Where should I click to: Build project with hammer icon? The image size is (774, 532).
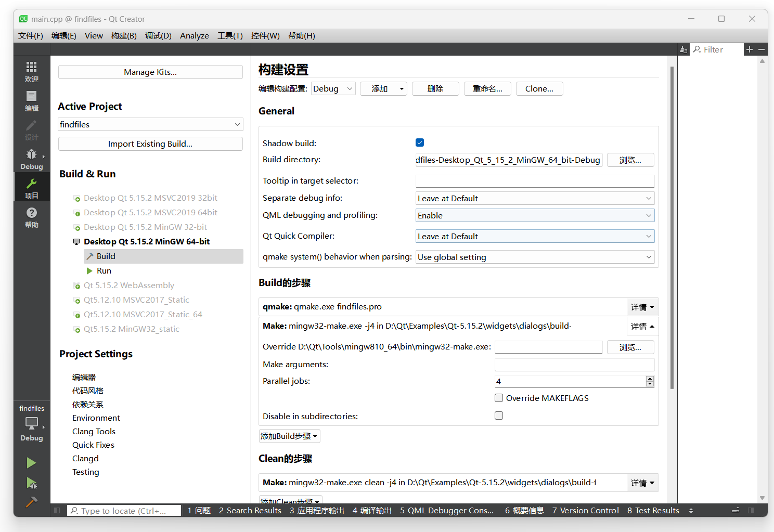click(31, 502)
